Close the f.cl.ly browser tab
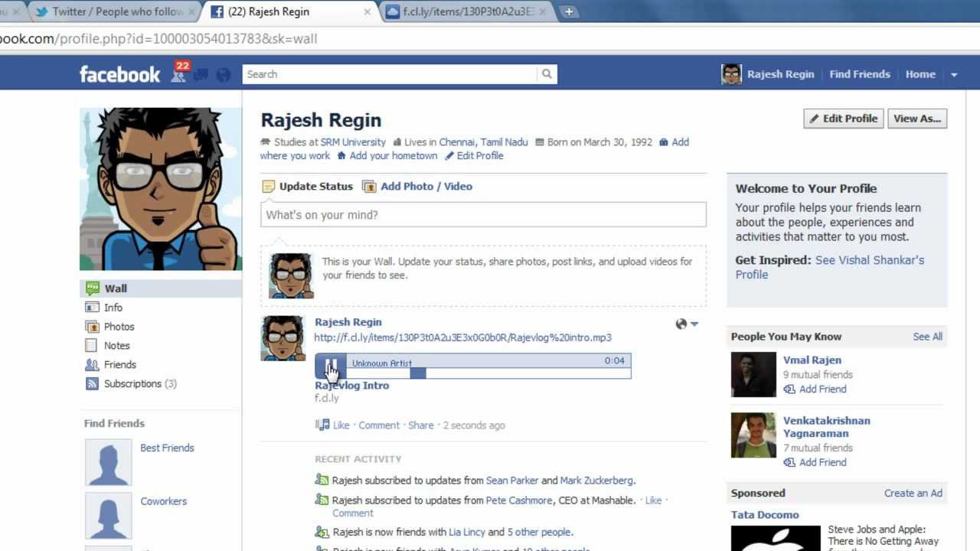This screenshot has width=980, height=551. (x=543, y=11)
